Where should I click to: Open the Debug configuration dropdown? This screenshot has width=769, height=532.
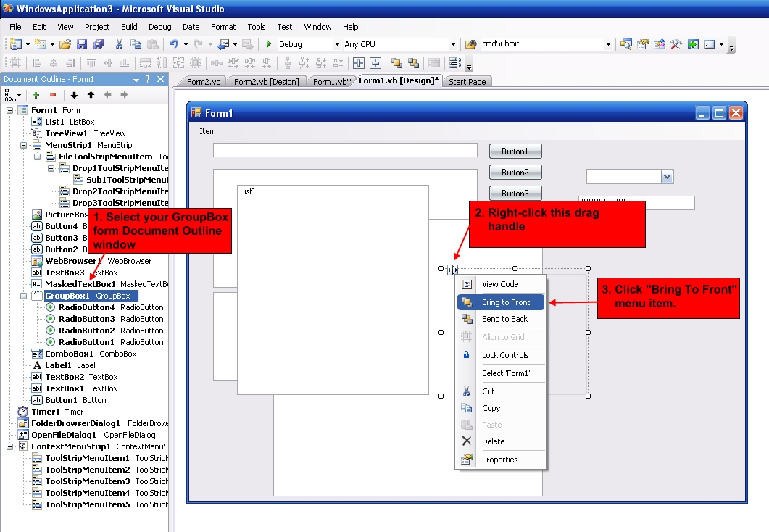[337, 44]
